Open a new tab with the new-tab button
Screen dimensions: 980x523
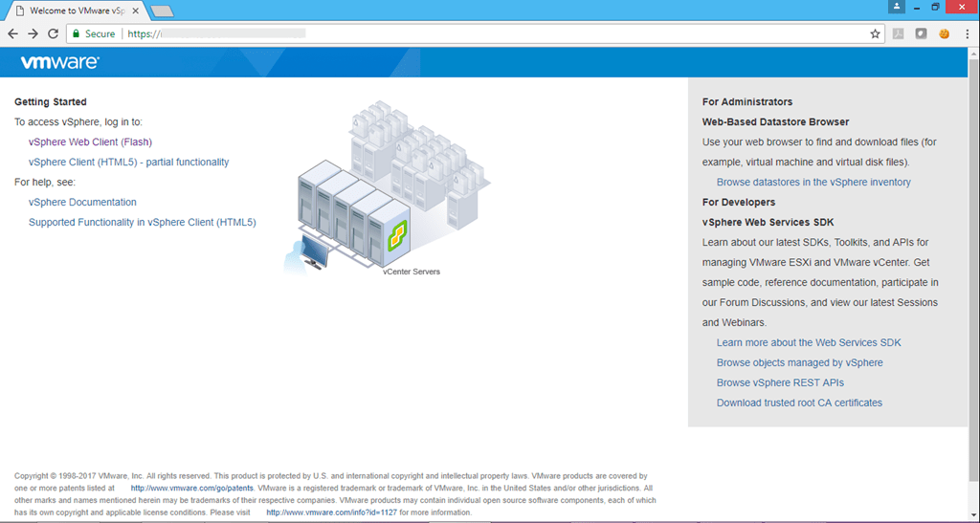(x=162, y=11)
